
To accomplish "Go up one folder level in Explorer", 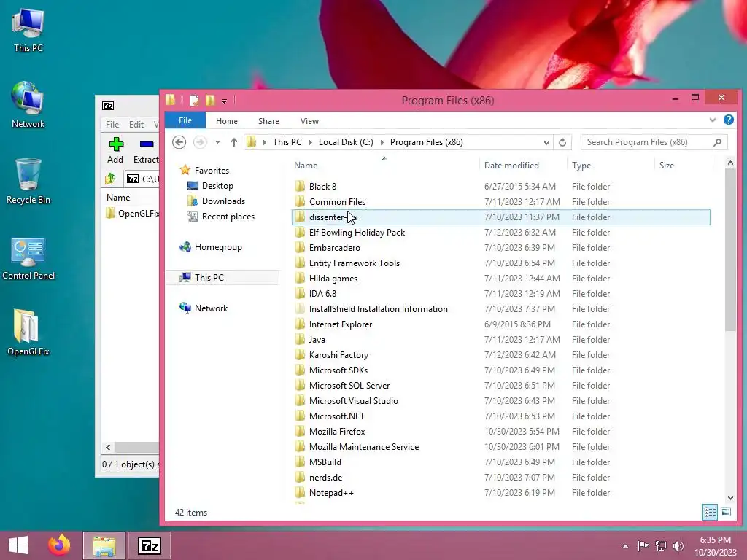I will tap(234, 142).
